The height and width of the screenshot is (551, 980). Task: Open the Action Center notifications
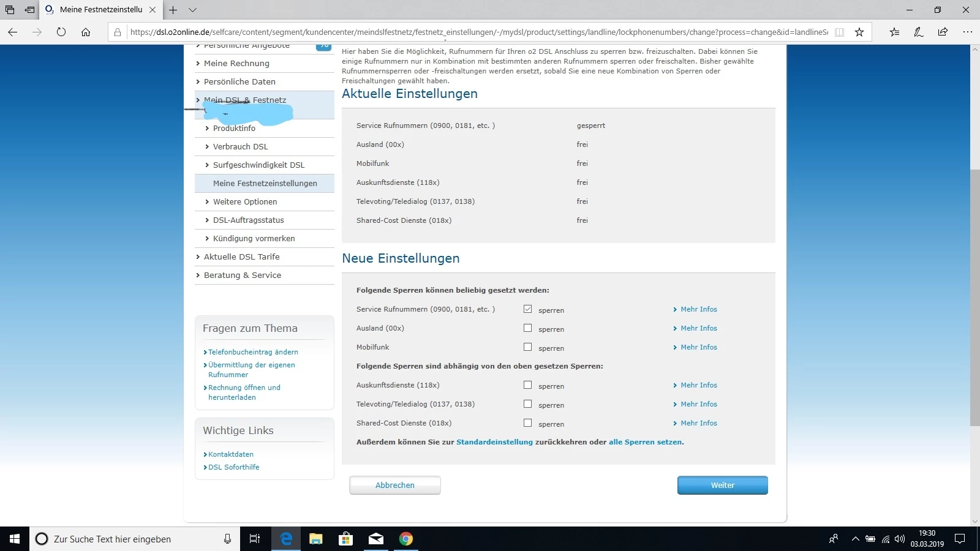(x=960, y=539)
